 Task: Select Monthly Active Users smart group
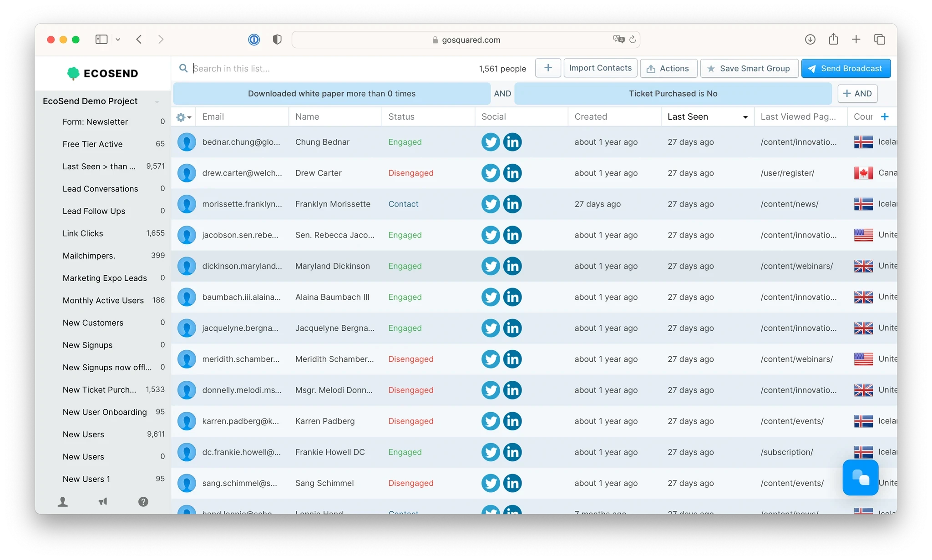(x=103, y=300)
